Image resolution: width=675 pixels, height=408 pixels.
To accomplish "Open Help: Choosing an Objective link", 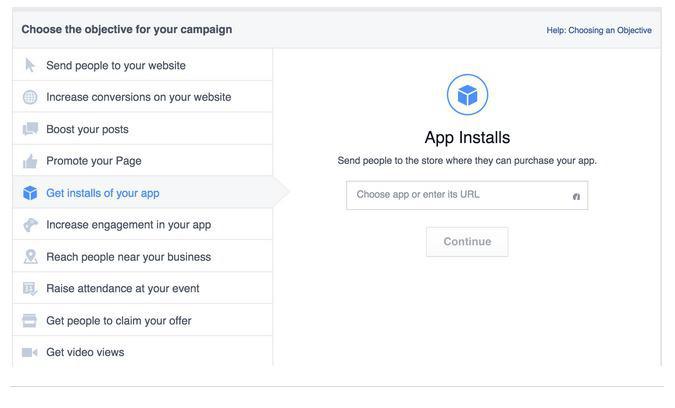I will pyautogui.click(x=598, y=30).
